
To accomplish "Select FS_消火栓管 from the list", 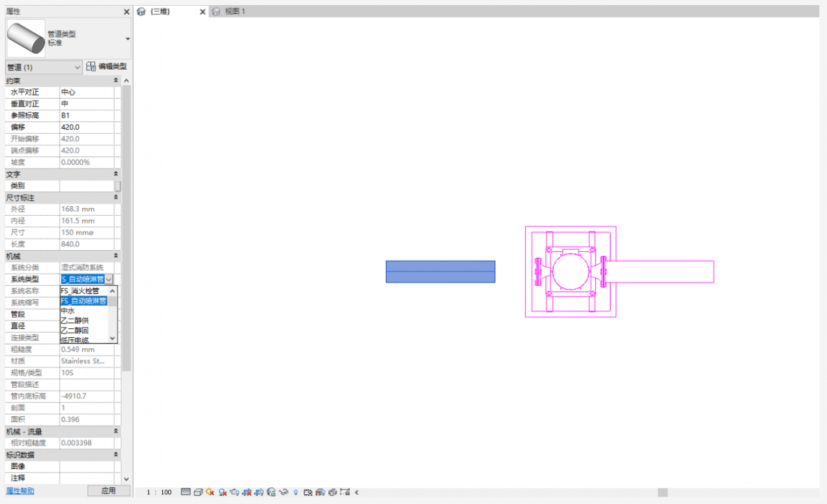I will pyautogui.click(x=80, y=291).
